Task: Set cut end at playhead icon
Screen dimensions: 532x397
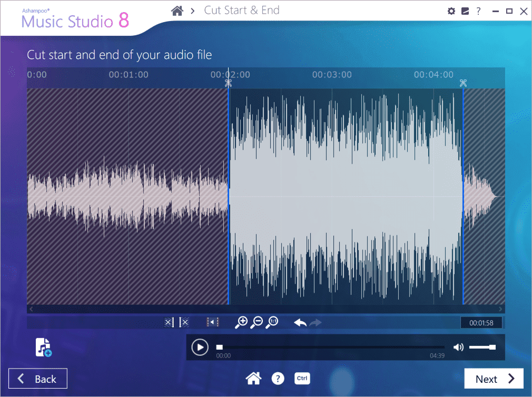Action: [184, 322]
